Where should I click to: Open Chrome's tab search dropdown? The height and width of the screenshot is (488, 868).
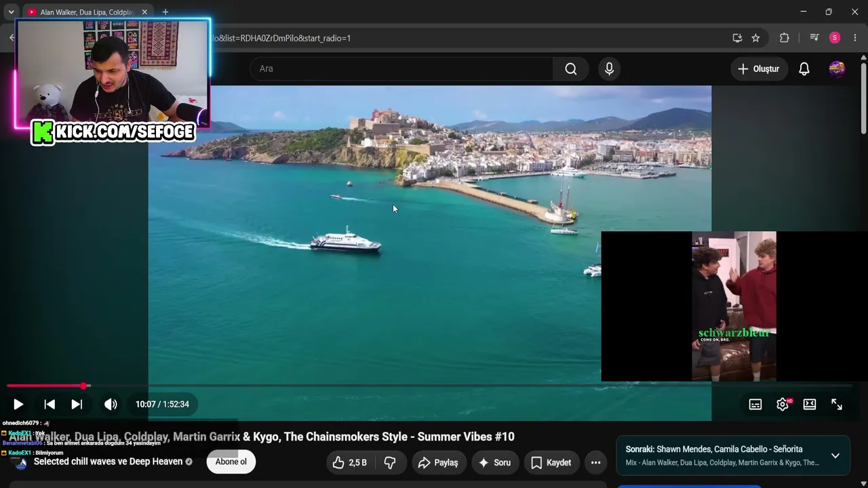pos(11,12)
